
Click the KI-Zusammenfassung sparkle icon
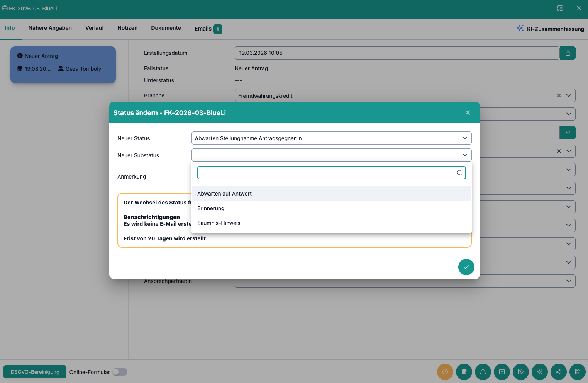pyautogui.click(x=520, y=28)
